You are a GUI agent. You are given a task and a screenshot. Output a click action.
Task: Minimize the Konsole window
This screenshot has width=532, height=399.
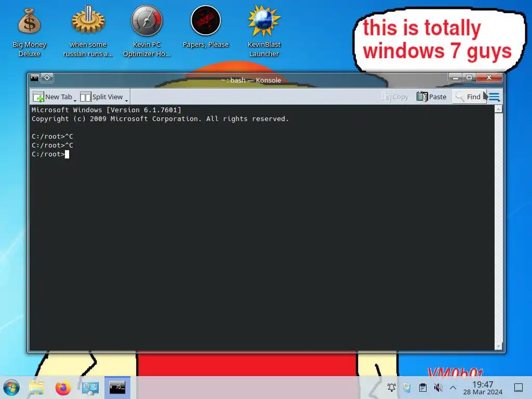click(456, 78)
